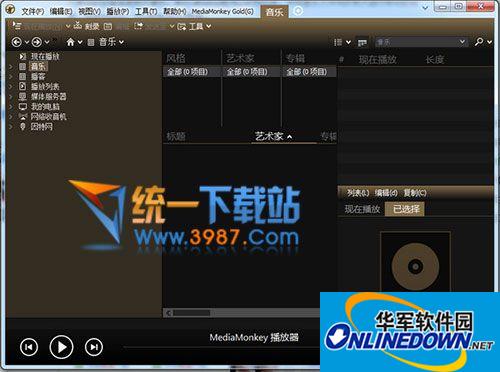The width and height of the screenshot is (500, 372).
Task: Open the 工具(T) menu in menu bar
Action: click(146, 12)
